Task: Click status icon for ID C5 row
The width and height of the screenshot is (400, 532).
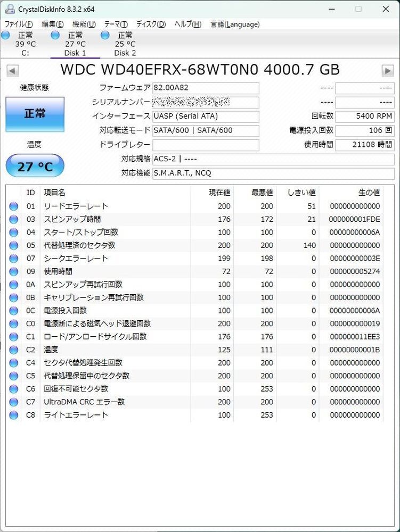Action: 14,376
